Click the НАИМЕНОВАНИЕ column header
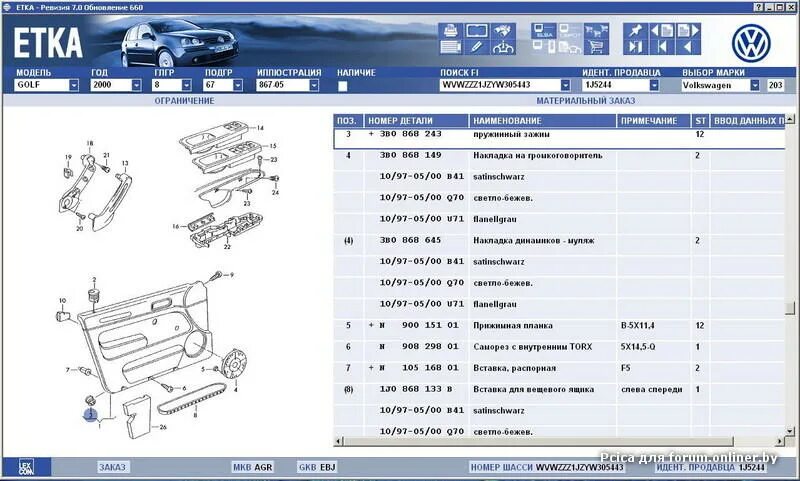Screen dimensions: 800x481 [542, 121]
